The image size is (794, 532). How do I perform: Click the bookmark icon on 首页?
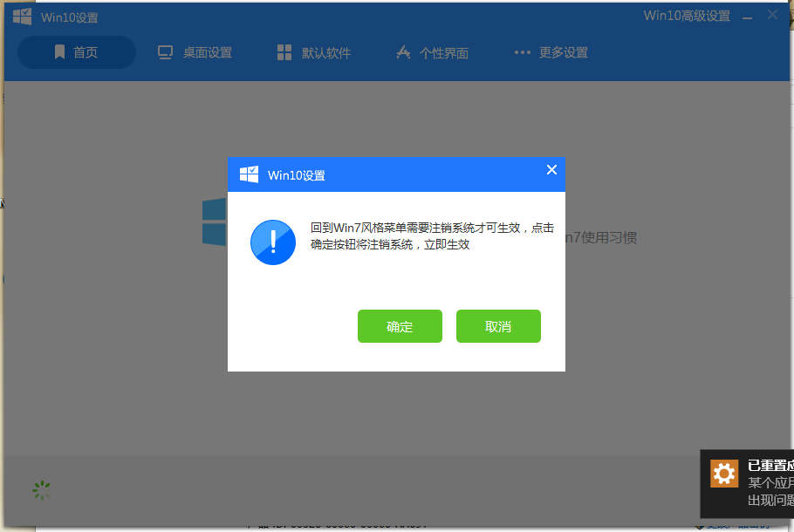[59, 51]
